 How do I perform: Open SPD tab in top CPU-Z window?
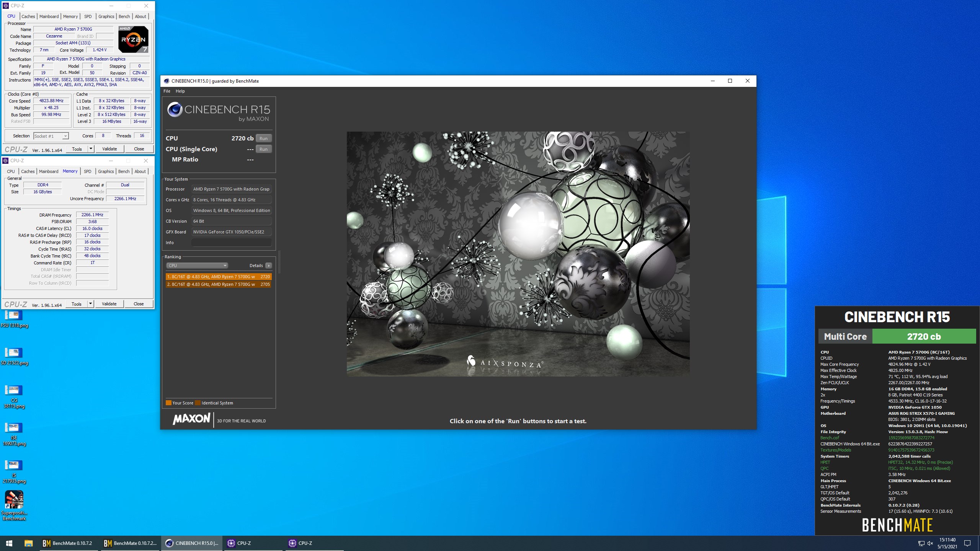[88, 16]
